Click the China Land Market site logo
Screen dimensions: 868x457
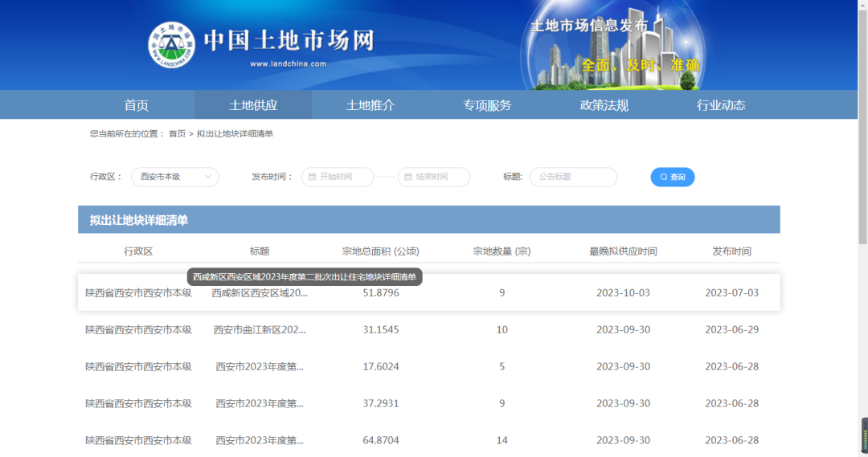(172, 45)
